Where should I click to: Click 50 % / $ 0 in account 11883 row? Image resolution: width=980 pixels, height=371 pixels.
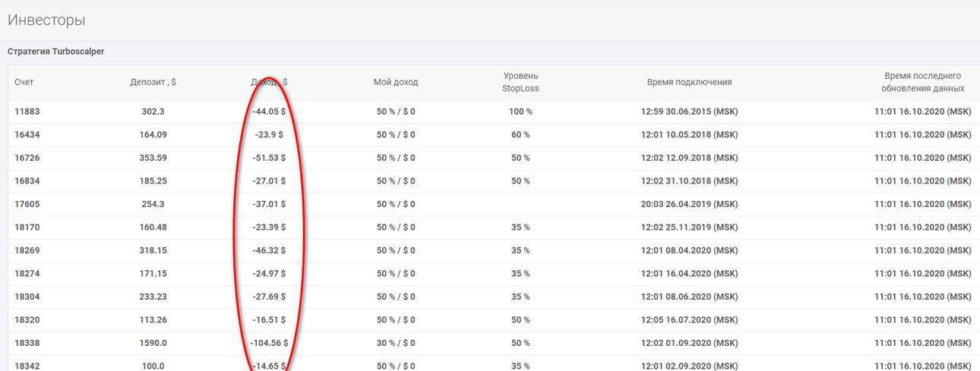[x=396, y=112]
